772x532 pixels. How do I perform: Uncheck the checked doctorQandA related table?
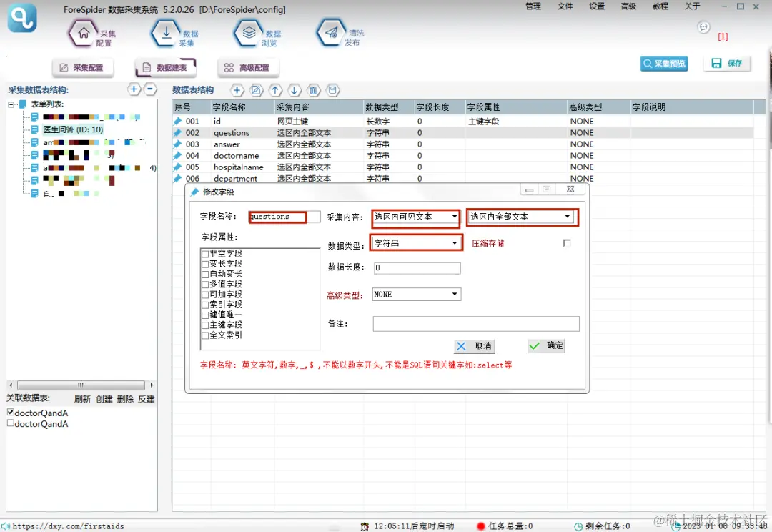coord(10,412)
